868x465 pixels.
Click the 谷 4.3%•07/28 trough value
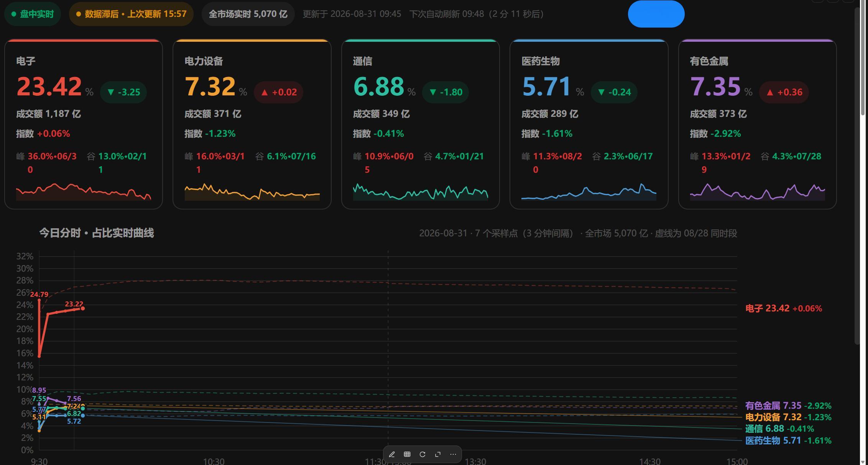pos(791,156)
